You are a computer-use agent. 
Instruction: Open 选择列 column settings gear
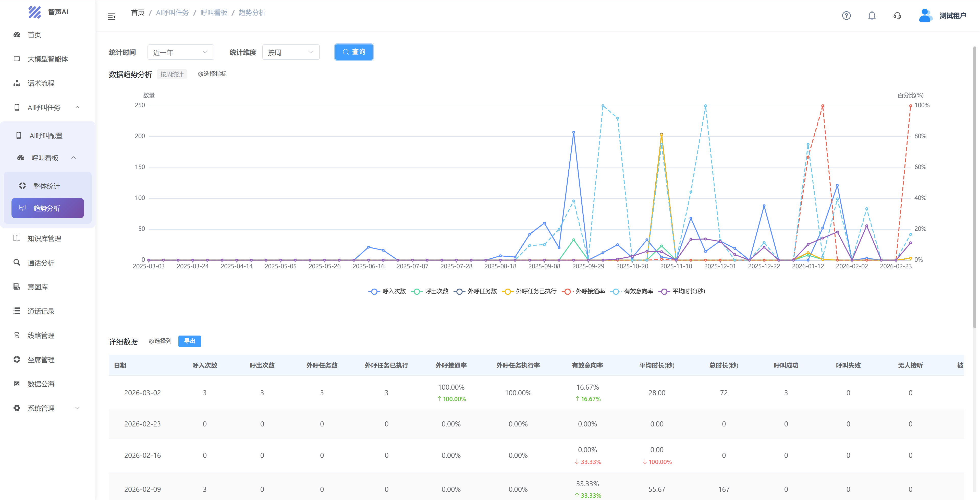tap(160, 341)
